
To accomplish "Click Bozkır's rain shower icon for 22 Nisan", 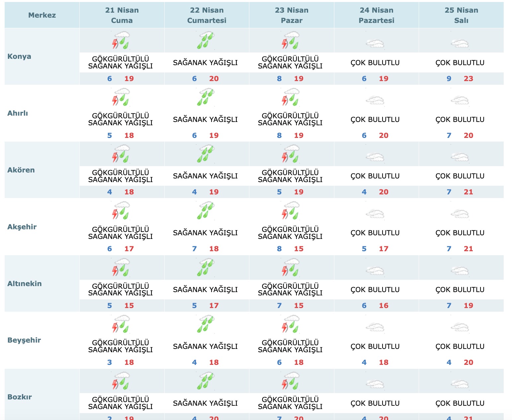I will (206, 381).
